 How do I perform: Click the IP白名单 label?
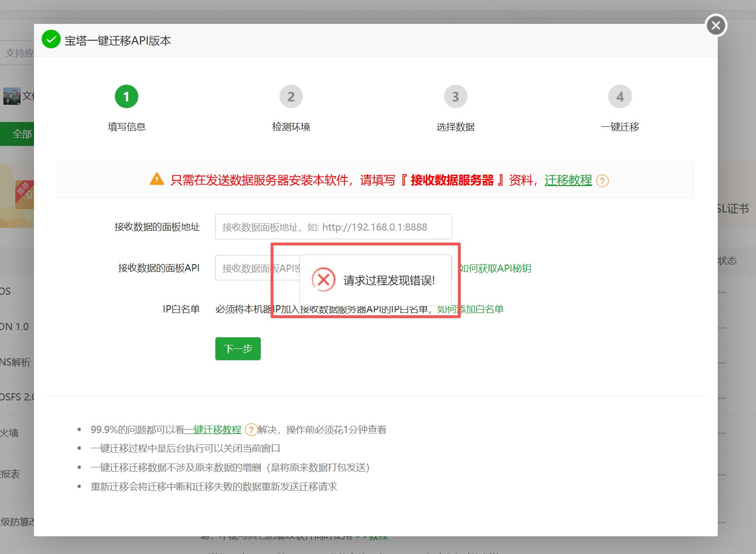(x=181, y=309)
